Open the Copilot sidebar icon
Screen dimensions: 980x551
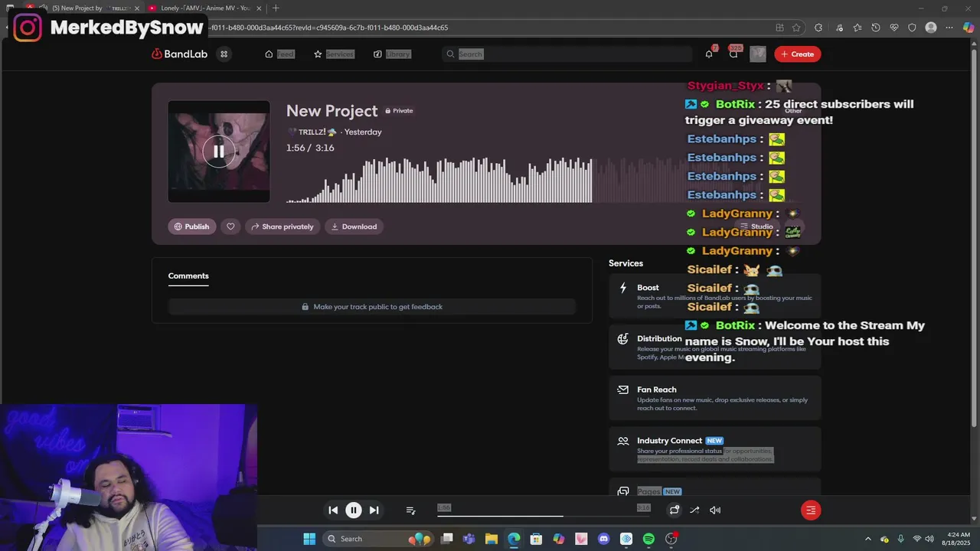point(969,28)
